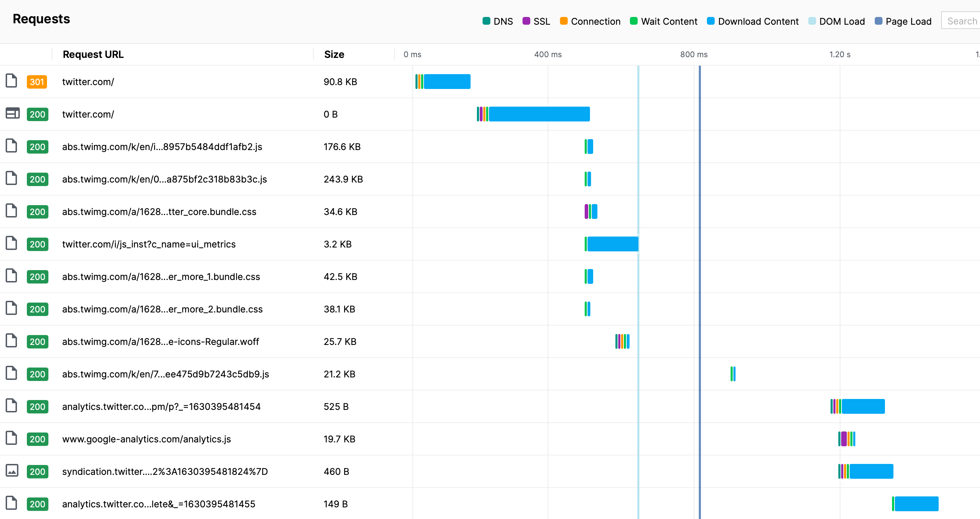Viewport: 980px width, 519px height.
Task: Click the download bar of the 149 B analytics request
Action: coord(916,504)
